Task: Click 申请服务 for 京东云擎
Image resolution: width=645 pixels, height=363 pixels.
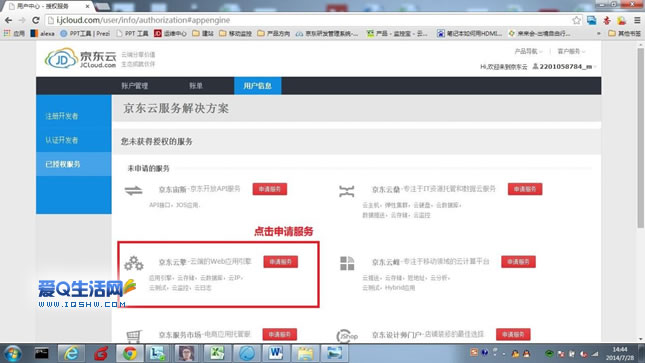Action: point(281,262)
